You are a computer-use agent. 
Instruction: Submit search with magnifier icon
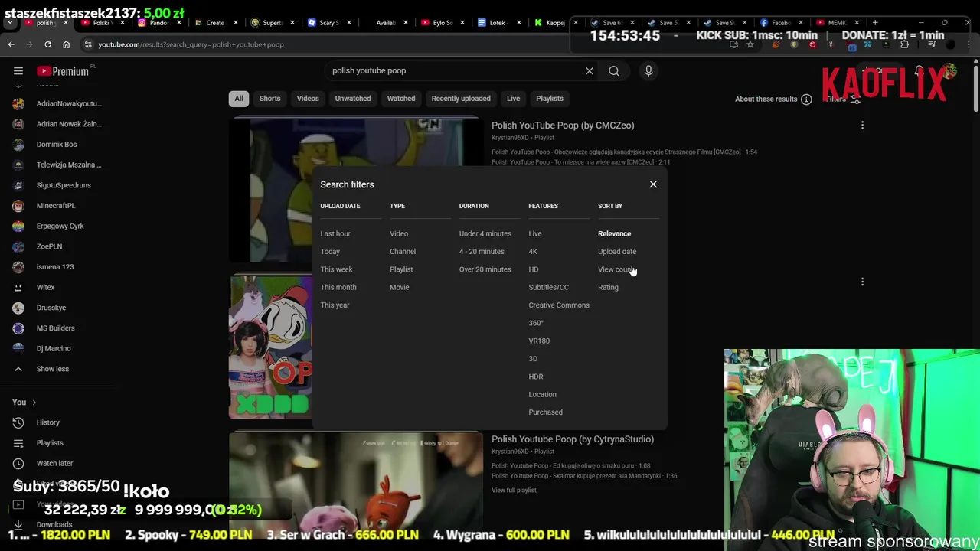pos(614,71)
